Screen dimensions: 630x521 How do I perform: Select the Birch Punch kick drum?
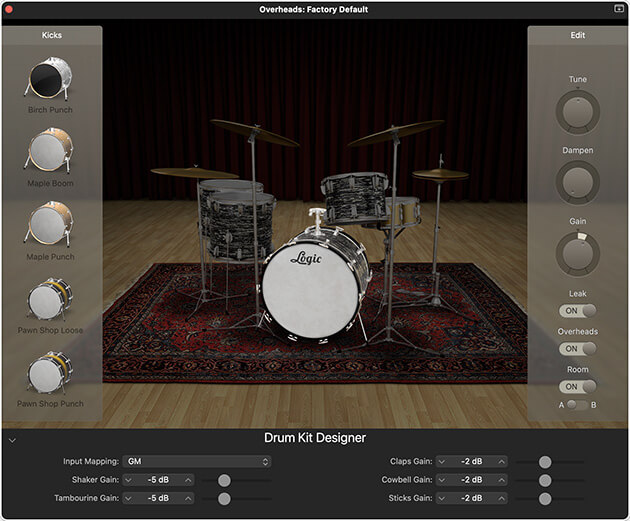49,78
